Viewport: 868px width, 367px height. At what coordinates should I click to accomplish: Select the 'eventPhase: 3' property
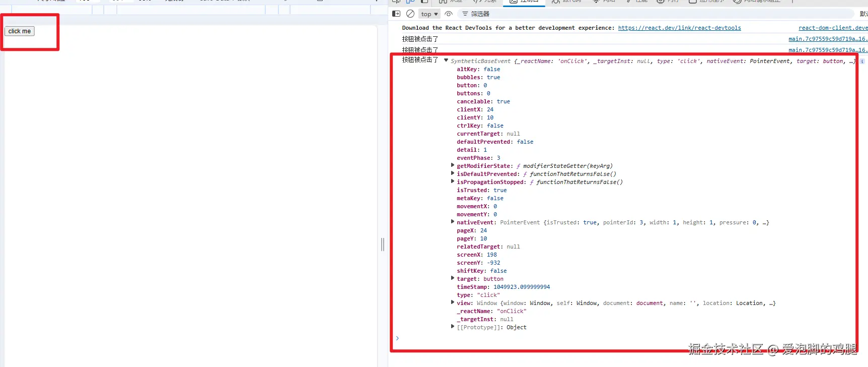click(478, 158)
